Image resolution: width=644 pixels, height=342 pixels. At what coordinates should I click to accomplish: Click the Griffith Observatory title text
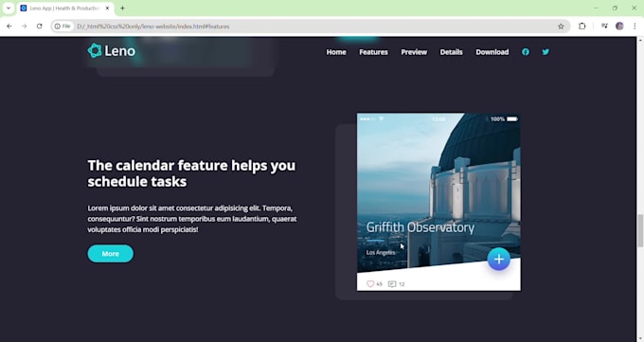click(x=420, y=227)
